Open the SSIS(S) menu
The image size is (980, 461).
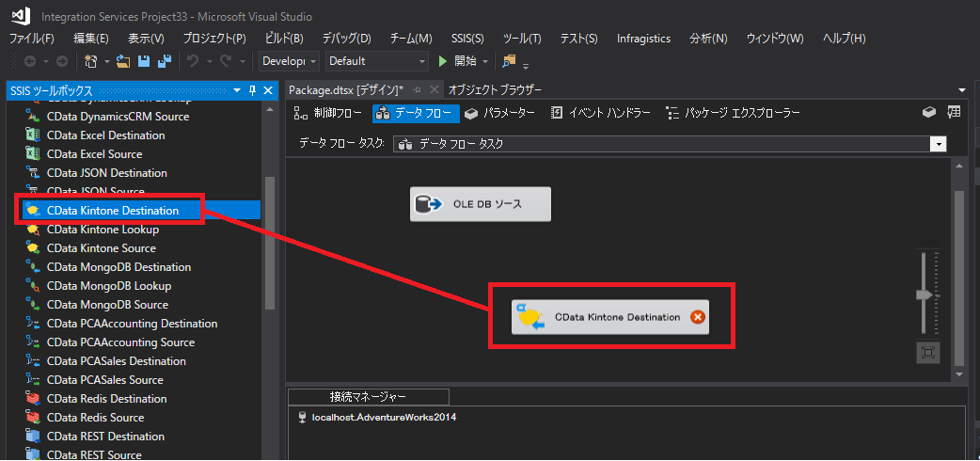point(467,39)
